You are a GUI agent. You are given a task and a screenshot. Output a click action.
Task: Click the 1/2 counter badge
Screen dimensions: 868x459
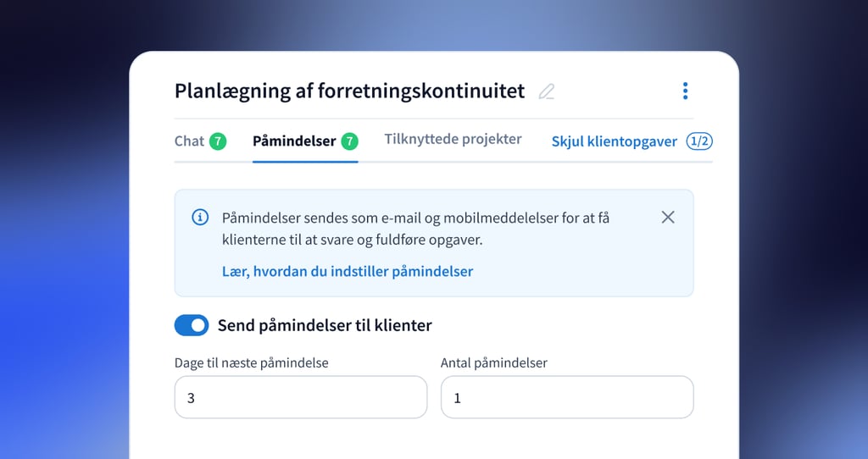699,141
